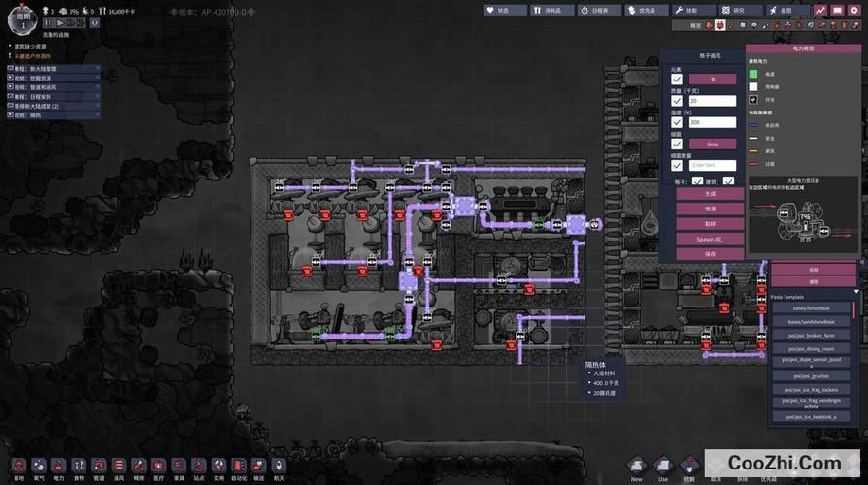Open the Research (研究) menu

[x=741, y=10]
